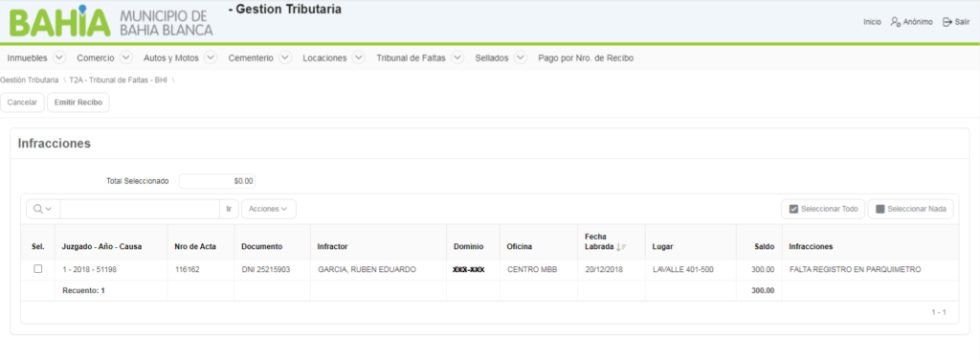This screenshot has width=980, height=362.
Task: Expand the Tribunal de Faltas chevron
Action: (x=457, y=57)
